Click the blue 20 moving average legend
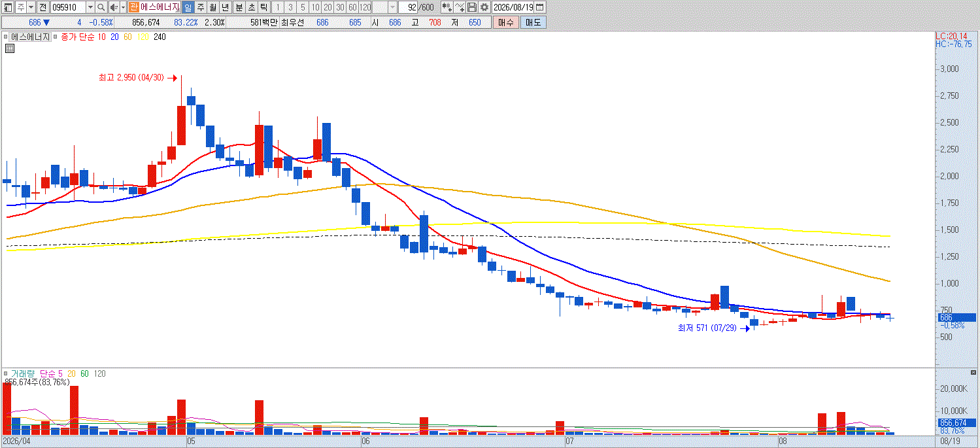980x448 pixels. pos(114,37)
